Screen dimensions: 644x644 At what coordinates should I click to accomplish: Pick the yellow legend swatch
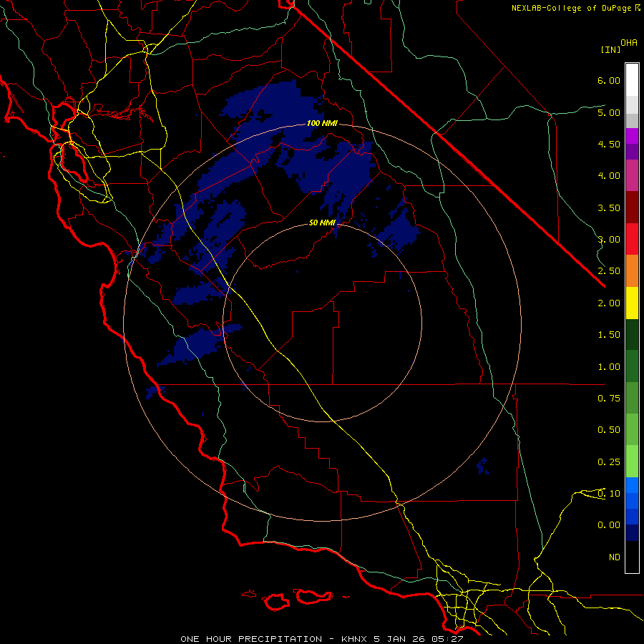click(x=632, y=303)
